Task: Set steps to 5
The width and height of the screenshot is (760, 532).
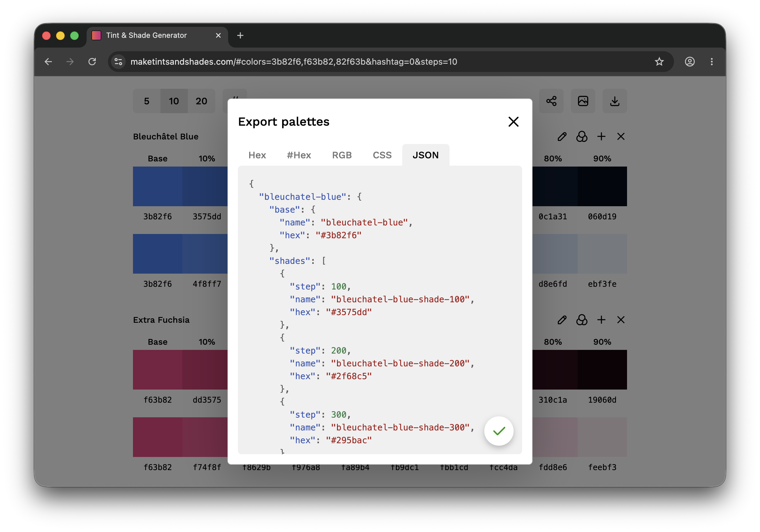Action: [x=147, y=101]
